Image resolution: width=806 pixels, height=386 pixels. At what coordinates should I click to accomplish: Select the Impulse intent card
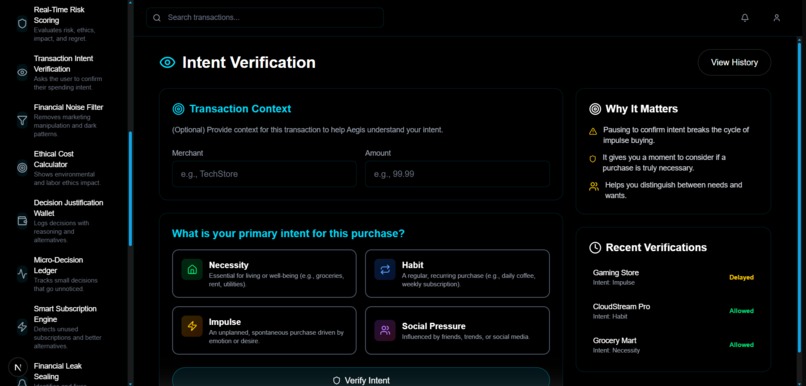coord(264,330)
